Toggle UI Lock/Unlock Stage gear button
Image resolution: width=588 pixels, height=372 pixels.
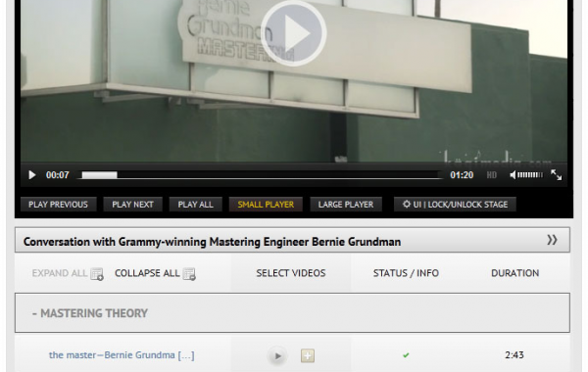(x=455, y=205)
